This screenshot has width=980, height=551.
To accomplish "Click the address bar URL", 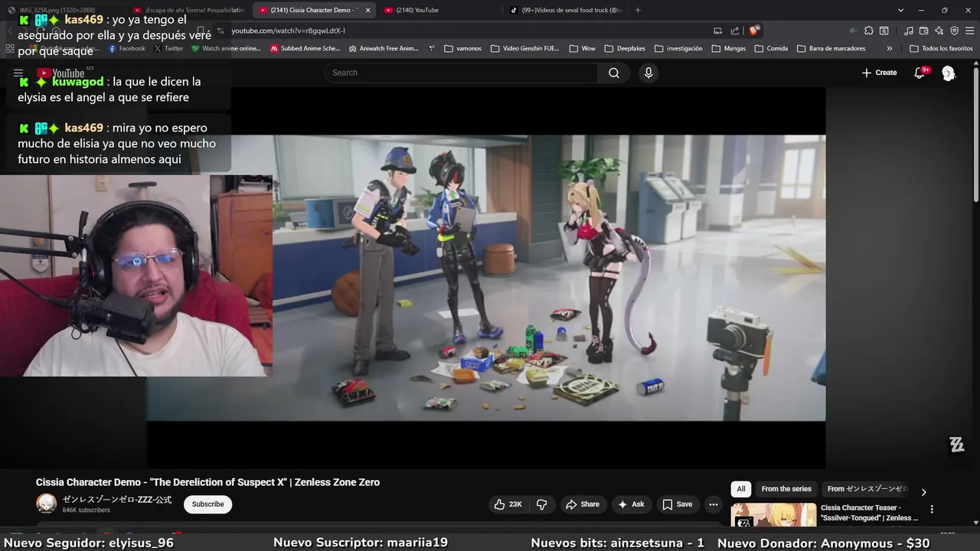I will pos(289,31).
